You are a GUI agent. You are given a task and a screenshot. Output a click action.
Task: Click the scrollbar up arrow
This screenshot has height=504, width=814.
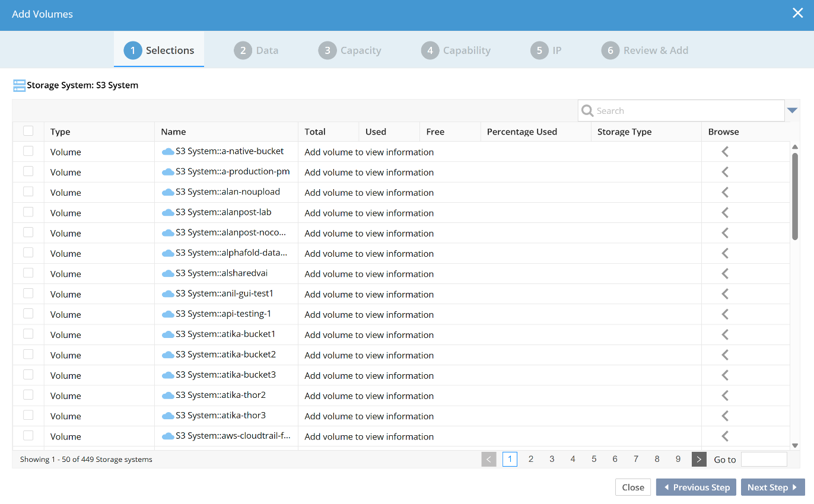tap(795, 146)
